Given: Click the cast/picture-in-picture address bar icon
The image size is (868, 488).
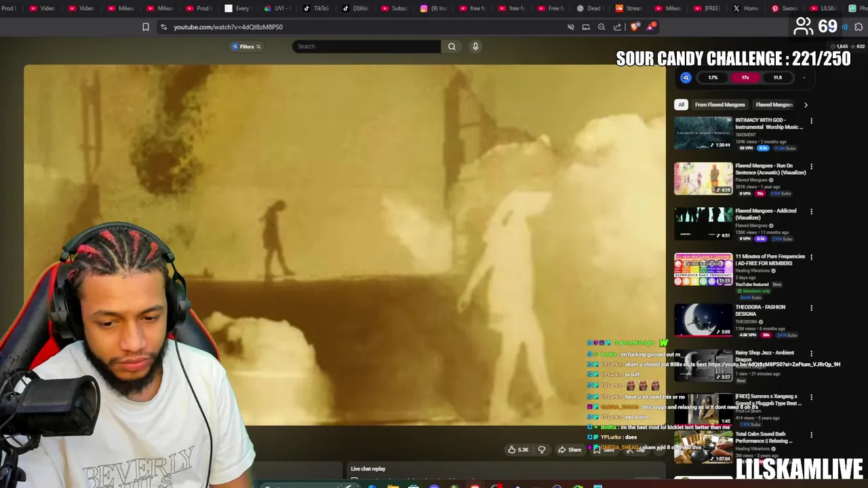Looking at the screenshot, I should (586, 27).
